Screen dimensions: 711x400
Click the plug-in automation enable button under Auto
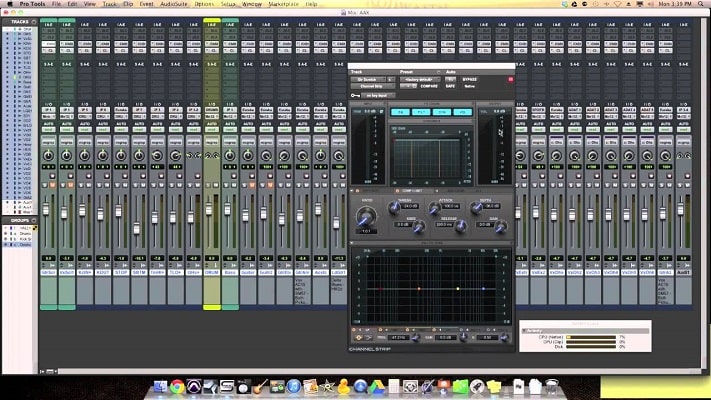click(450, 79)
